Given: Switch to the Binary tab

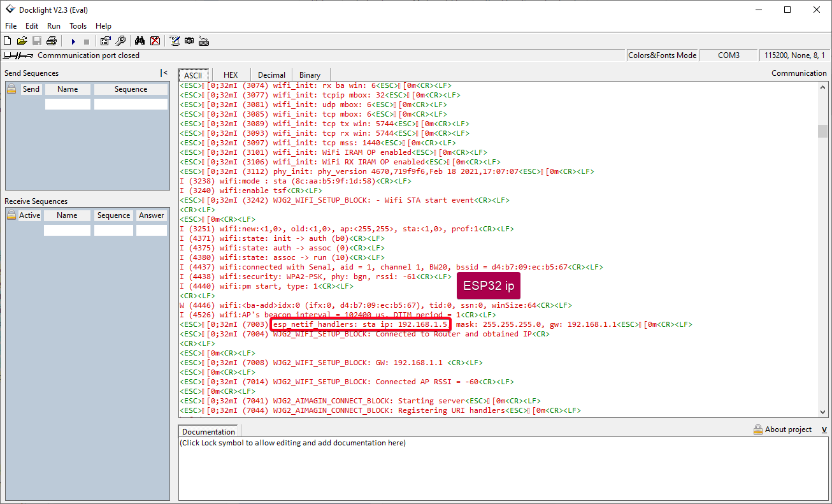Looking at the screenshot, I should [x=310, y=75].
